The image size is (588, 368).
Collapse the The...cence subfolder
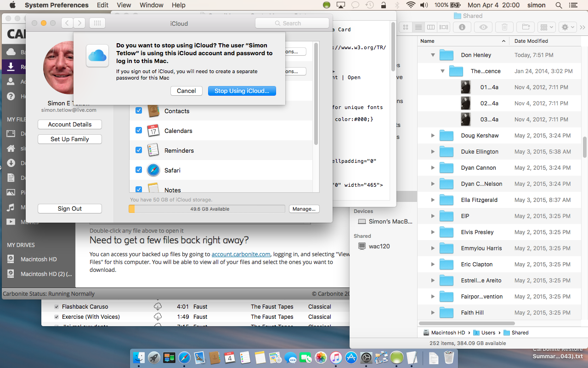pos(442,71)
